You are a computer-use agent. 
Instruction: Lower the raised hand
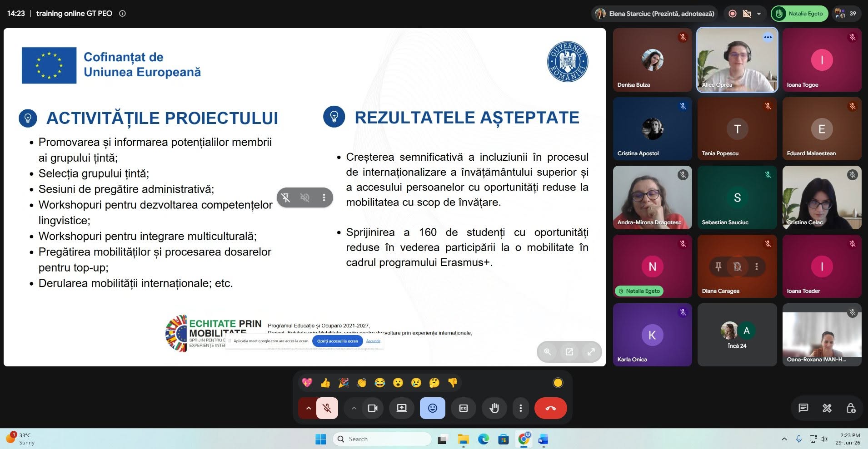(x=494, y=408)
